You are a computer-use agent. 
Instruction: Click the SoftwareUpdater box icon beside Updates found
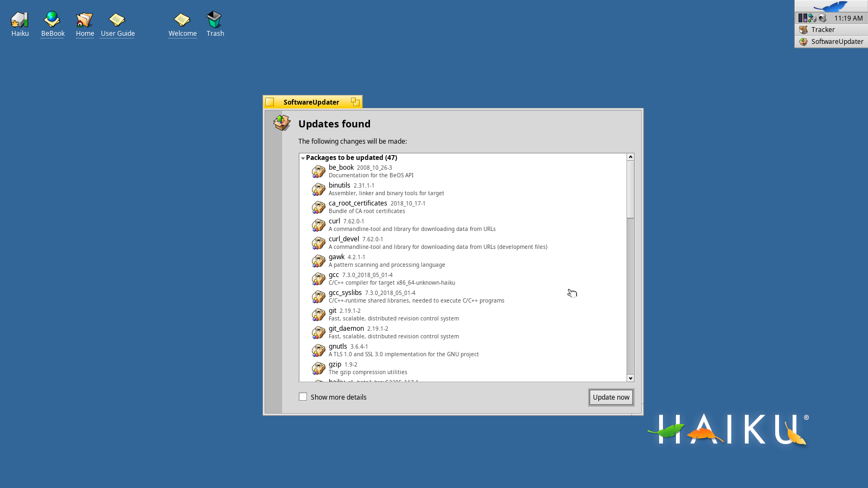click(x=282, y=123)
